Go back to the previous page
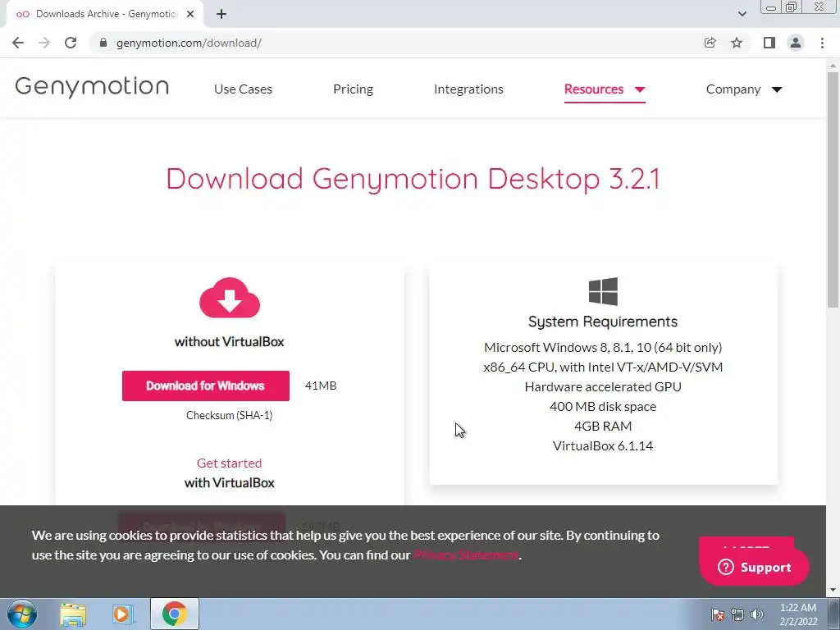This screenshot has height=630, width=840. pos(18,43)
